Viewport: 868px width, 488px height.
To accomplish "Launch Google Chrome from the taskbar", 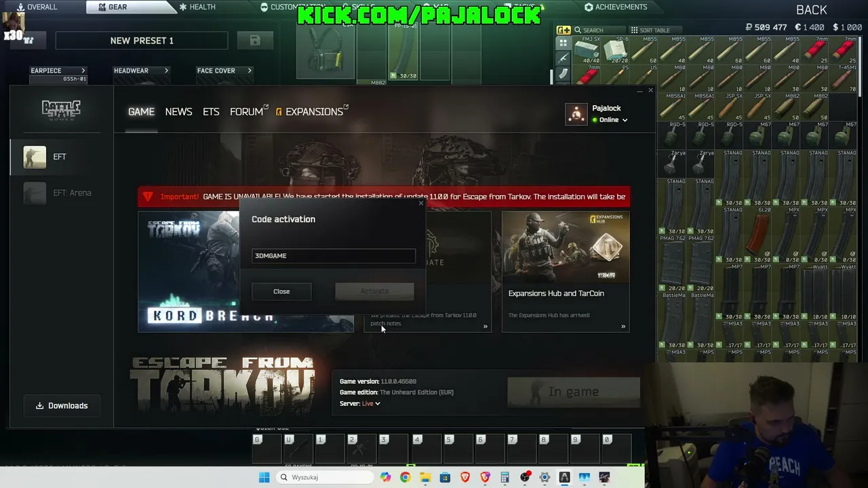I will click(405, 477).
